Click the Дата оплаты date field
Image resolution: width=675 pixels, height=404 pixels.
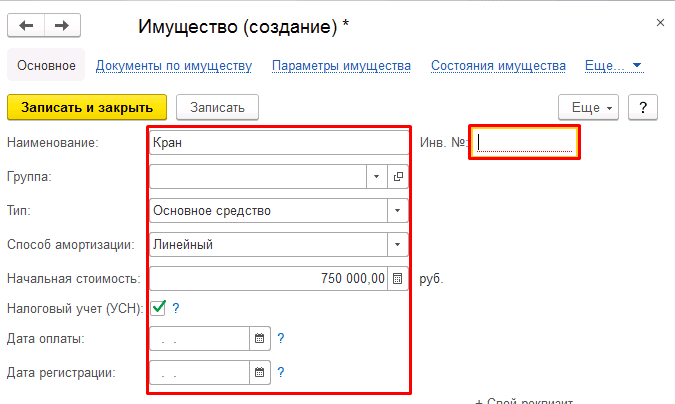(200, 339)
